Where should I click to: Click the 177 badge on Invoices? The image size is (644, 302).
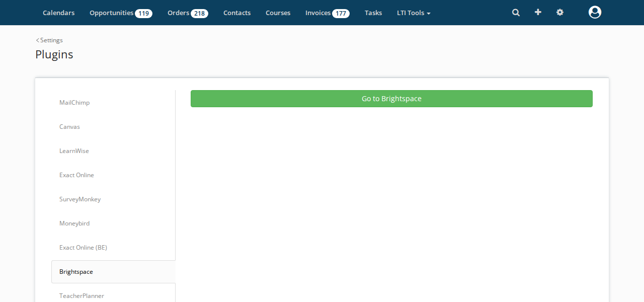[341, 13]
